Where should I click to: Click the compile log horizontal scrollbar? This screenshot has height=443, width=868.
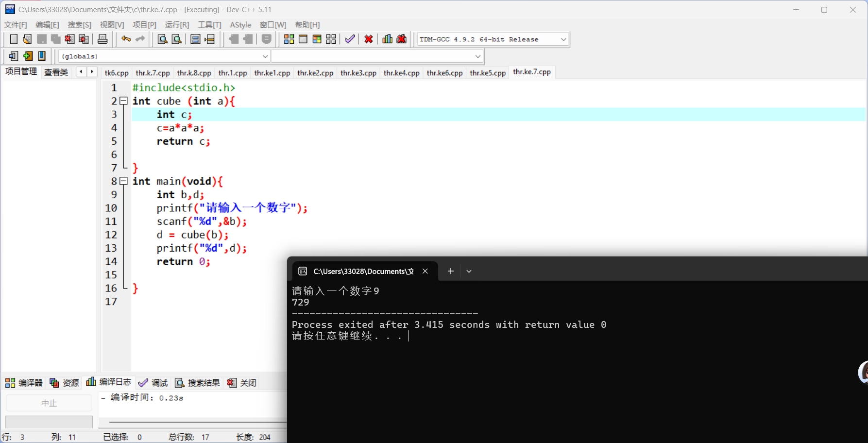coord(198,423)
